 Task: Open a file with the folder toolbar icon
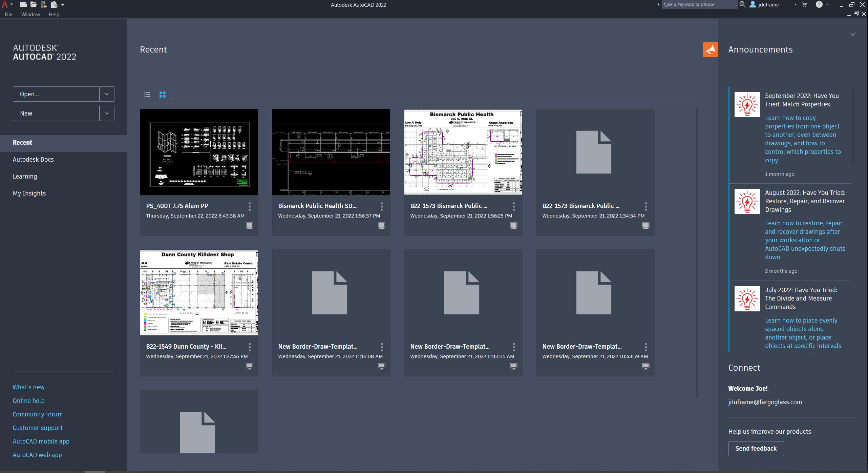click(x=34, y=4)
